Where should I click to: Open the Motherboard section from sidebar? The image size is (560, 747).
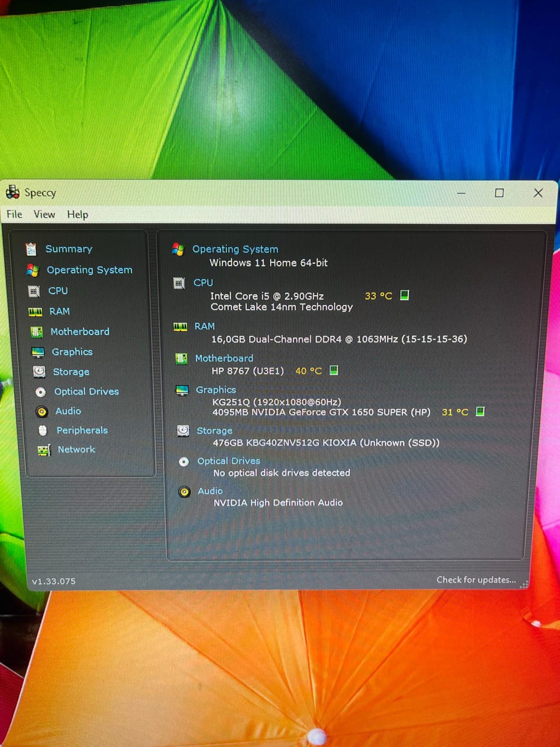tap(80, 331)
